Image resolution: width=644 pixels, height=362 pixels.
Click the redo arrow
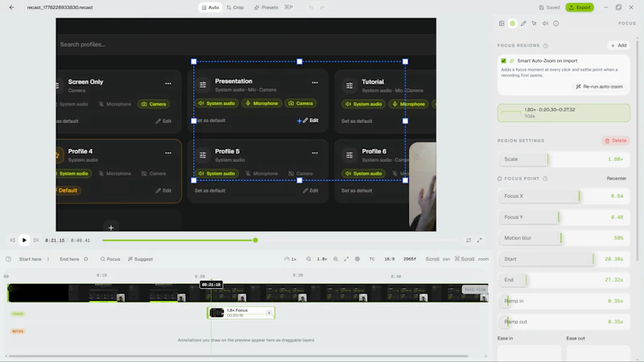(x=322, y=7)
